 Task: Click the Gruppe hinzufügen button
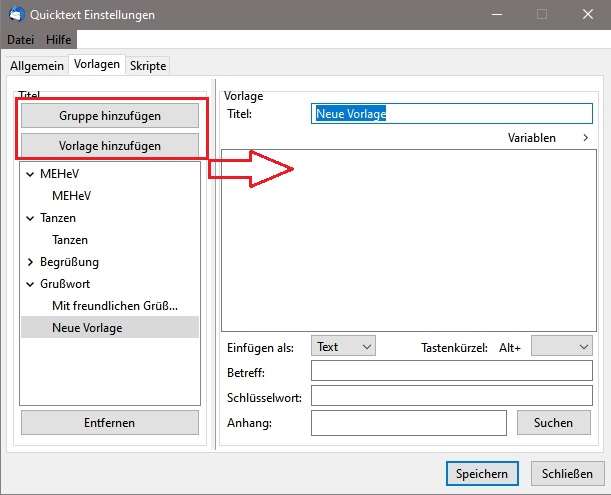click(x=109, y=115)
